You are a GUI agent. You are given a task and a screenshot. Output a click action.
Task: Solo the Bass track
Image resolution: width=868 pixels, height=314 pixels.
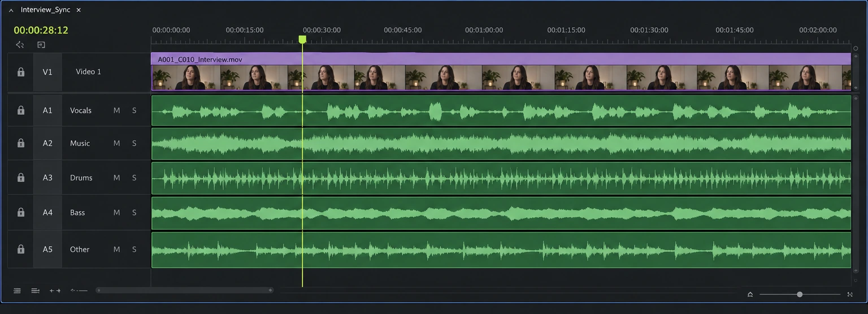134,212
